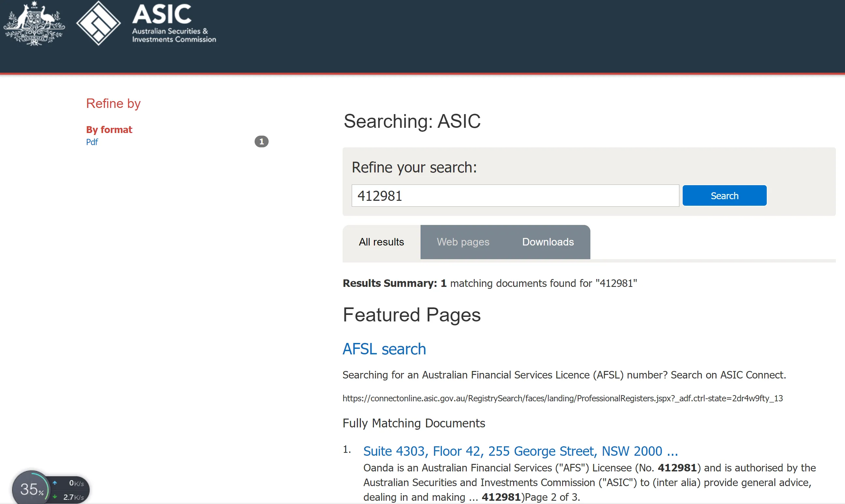Click the 'Refine your search:' label
This screenshot has width=845, height=504.
414,167
